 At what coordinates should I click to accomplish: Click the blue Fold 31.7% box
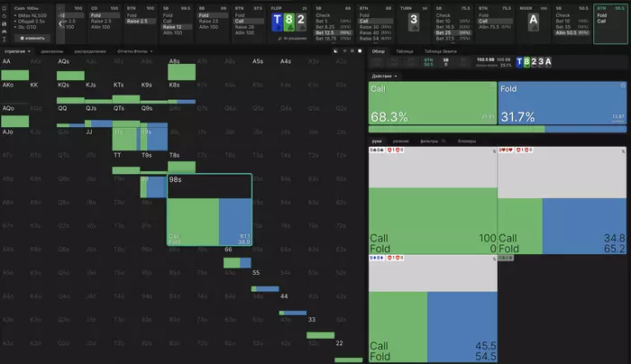point(562,103)
